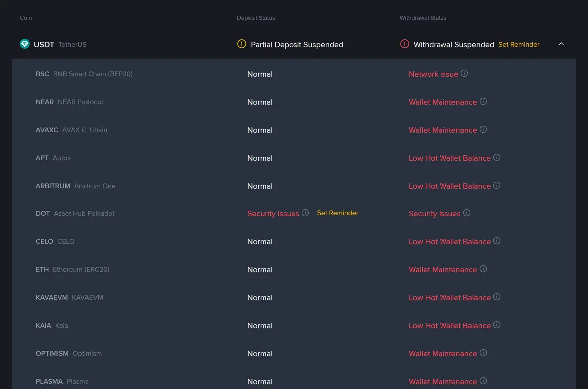Click 'Wallet Maintenance' status for AVAXC
This screenshot has width=588, height=389.
pyautogui.click(x=442, y=130)
